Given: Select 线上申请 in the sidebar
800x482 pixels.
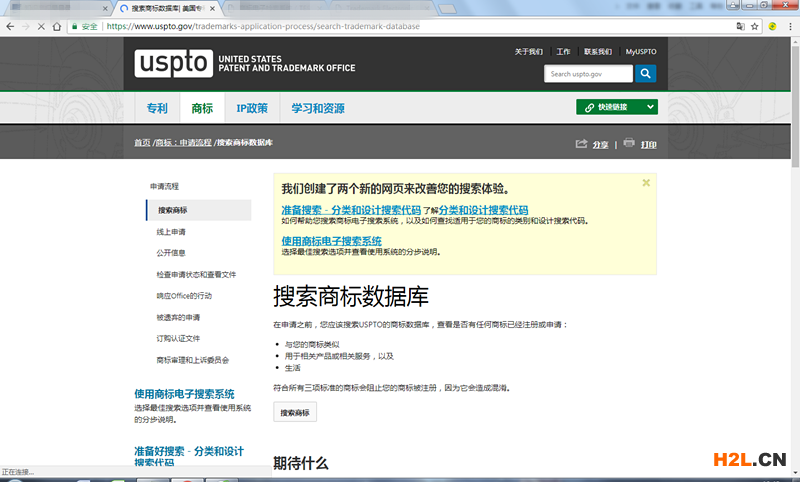Looking at the screenshot, I should pyautogui.click(x=171, y=232).
